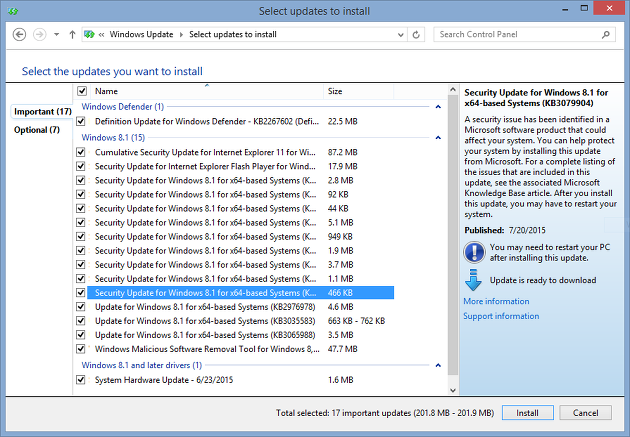Select the Optional (7) tab
Viewport: 630px width, 437px height.
click(x=37, y=130)
